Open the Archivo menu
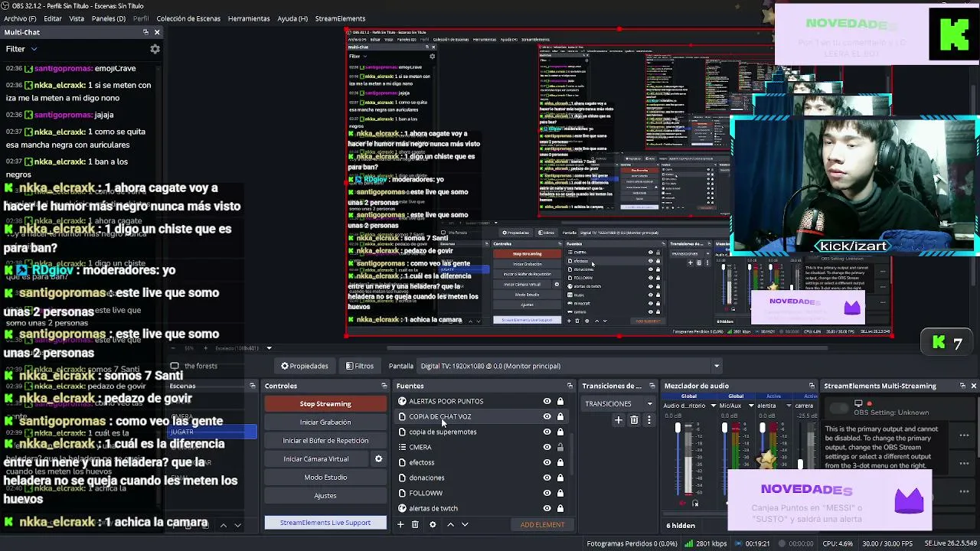The height and width of the screenshot is (551, 980). [20, 18]
